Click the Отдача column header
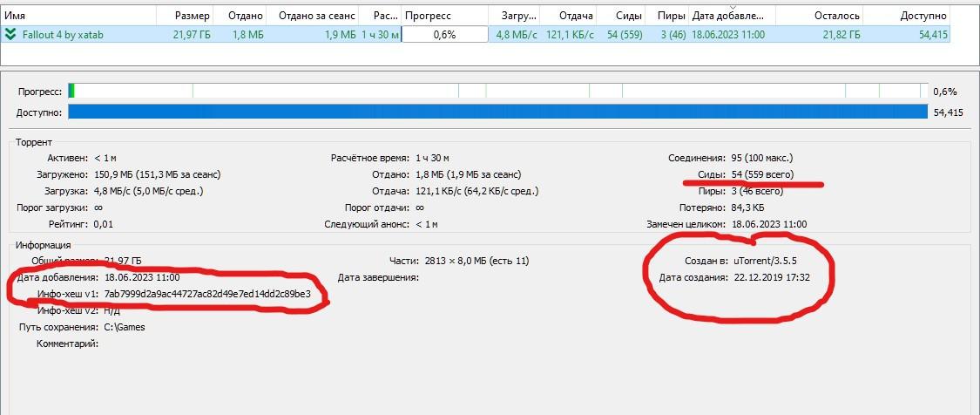Screen dimensions: 980x415 [x=576, y=16]
